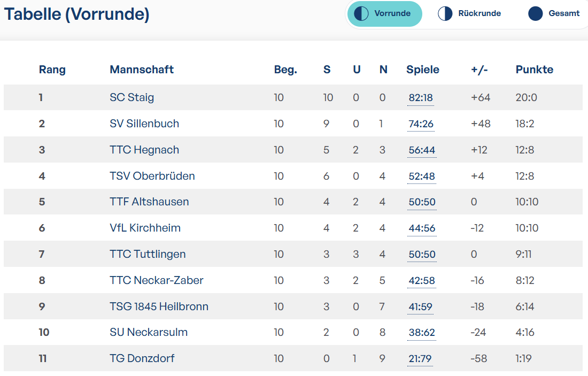
Task: Switch to the Vorrunde table view
Action: (385, 14)
